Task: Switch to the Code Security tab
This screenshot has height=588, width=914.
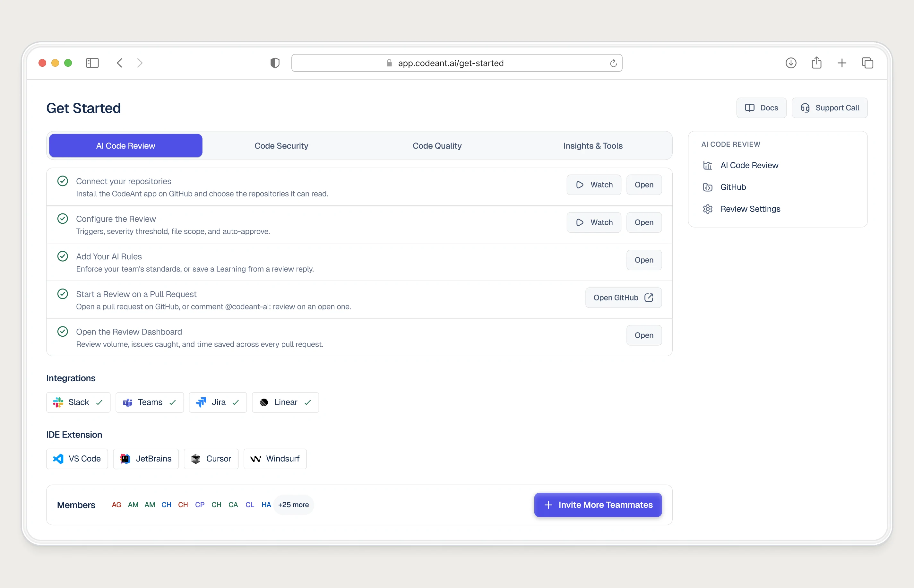Action: tap(281, 145)
